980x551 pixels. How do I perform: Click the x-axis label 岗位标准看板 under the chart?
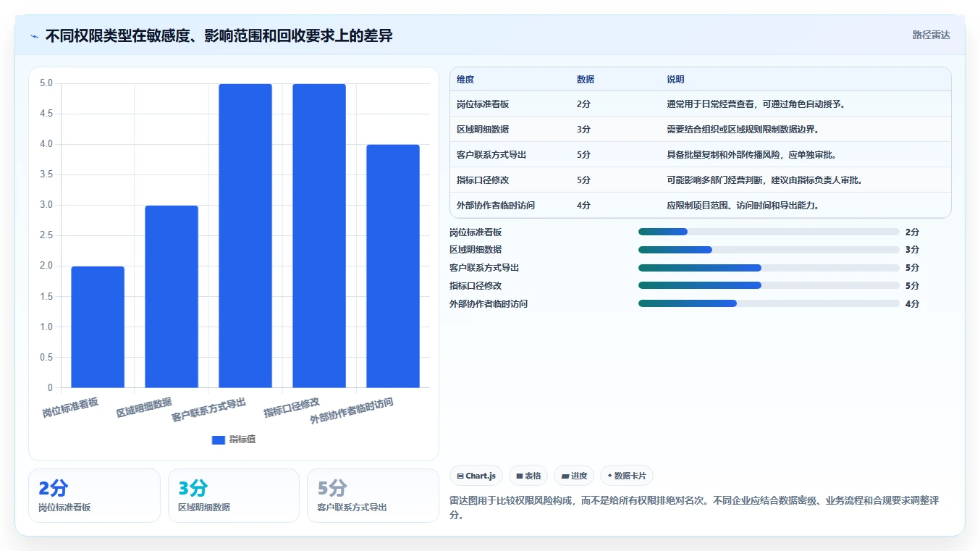[x=70, y=408]
